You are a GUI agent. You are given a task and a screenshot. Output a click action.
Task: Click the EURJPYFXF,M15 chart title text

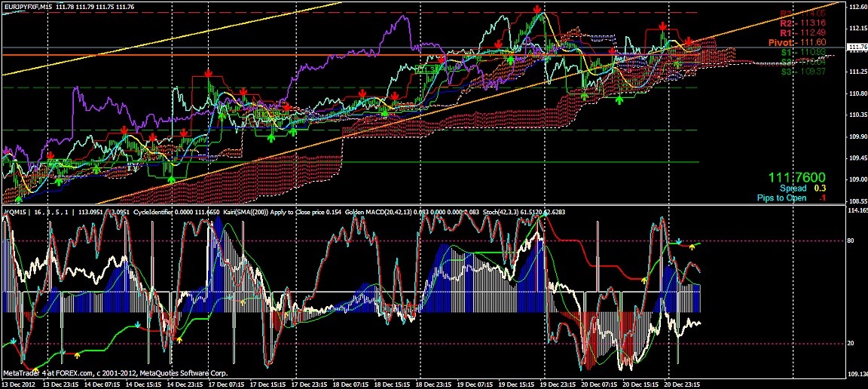(32, 6)
